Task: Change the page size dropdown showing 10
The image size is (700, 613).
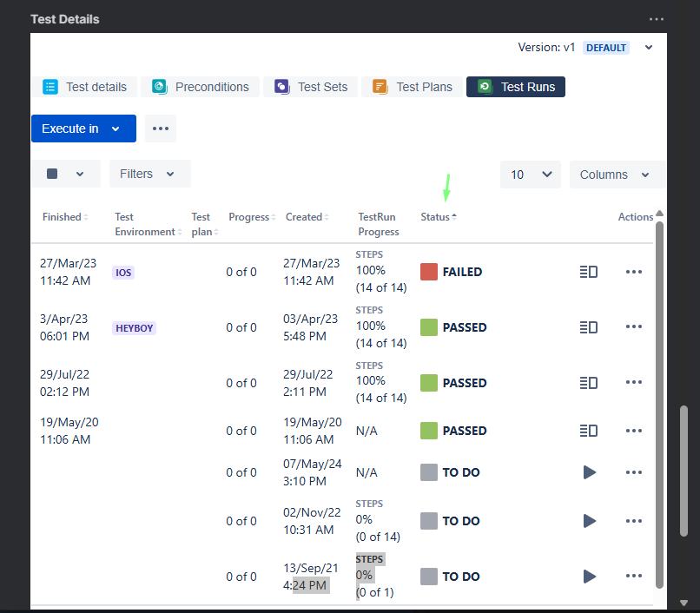Action: coord(531,175)
